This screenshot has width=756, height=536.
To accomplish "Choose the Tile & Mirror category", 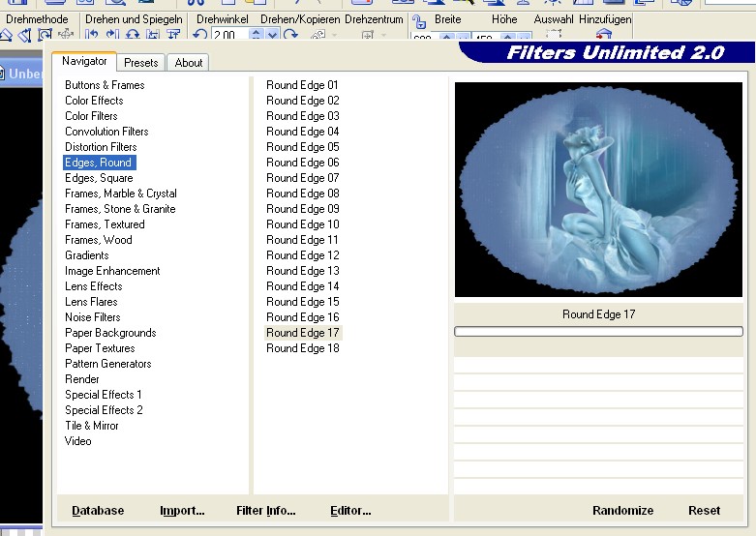I will [92, 425].
